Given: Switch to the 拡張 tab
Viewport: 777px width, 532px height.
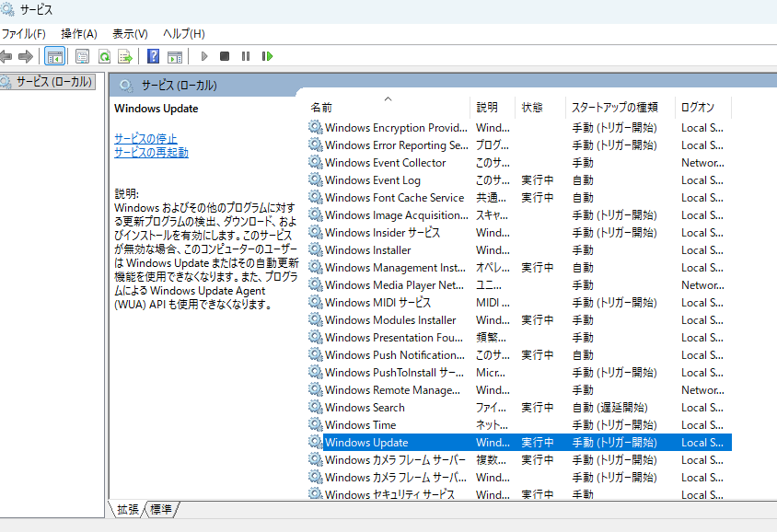Looking at the screenshot, I should (128, 509).
